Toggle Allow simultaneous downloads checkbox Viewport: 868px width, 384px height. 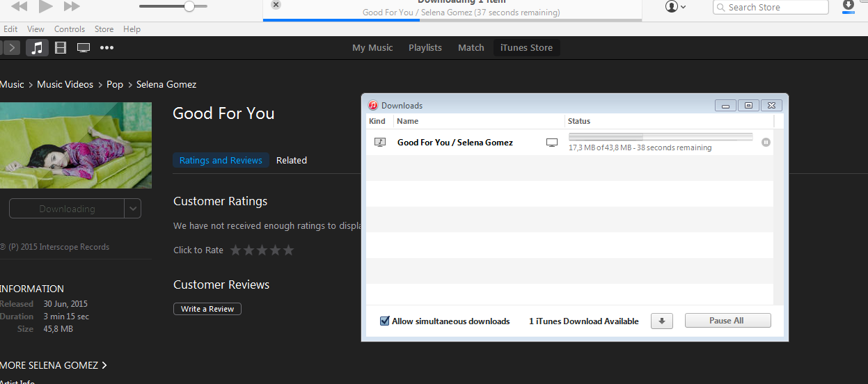coord(384,321)
